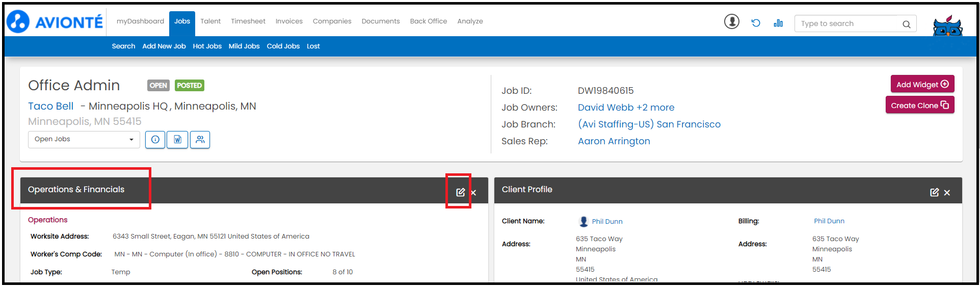Click the Operations & Financials panel title

click(x=76, y=190)
